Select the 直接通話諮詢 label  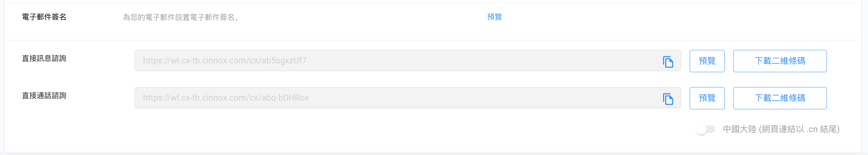click(x=44, y=96)
